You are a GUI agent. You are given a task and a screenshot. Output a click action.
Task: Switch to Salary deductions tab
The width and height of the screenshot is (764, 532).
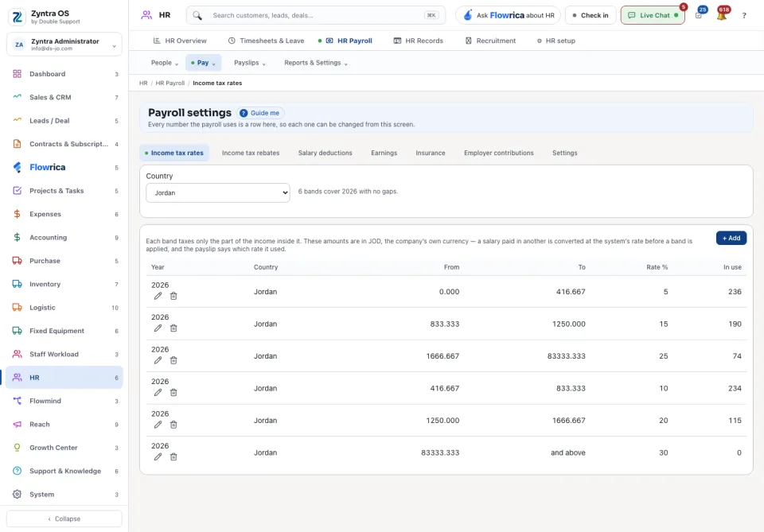pyautogui.click(x=325, y=153)
